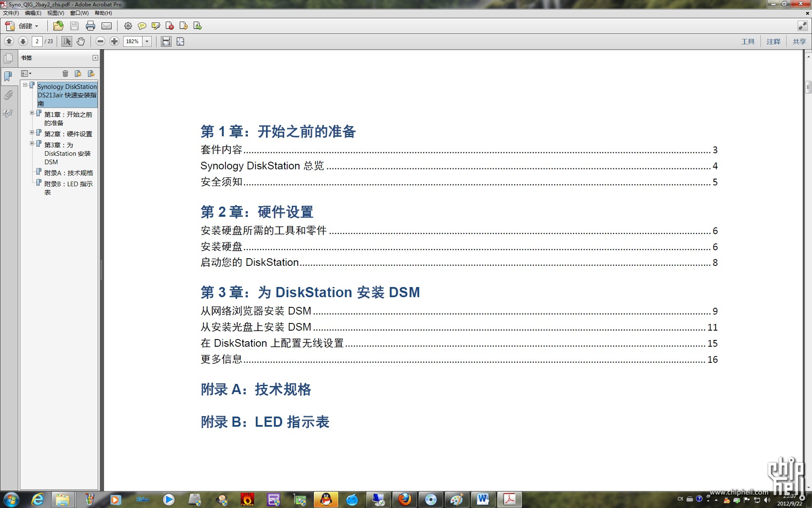Click the 182% zoom value field

(x=133, y=41)
